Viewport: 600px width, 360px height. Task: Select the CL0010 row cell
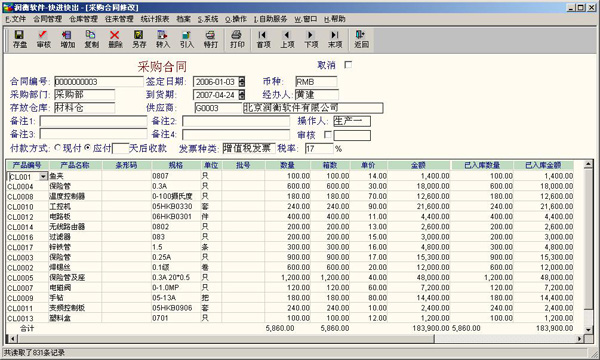point(27,207)
